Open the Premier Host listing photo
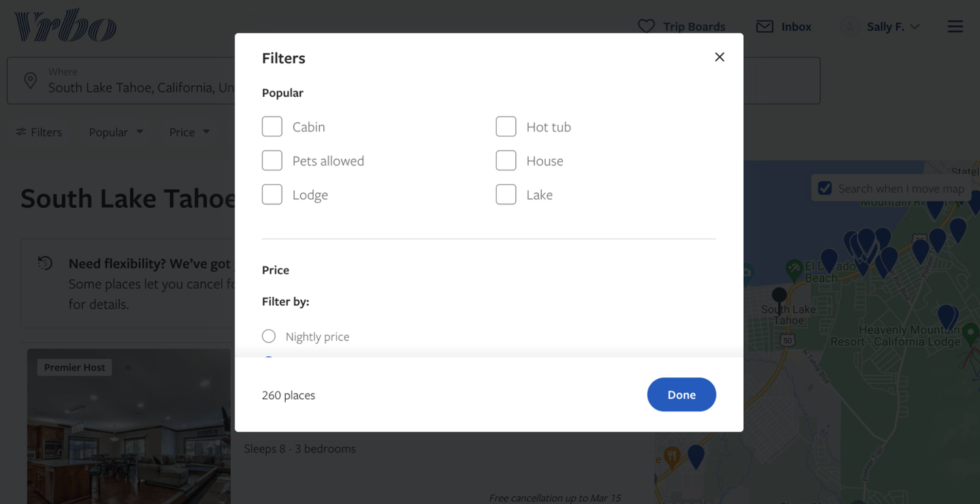Screen dimensions: 980x504 [129, 429]
